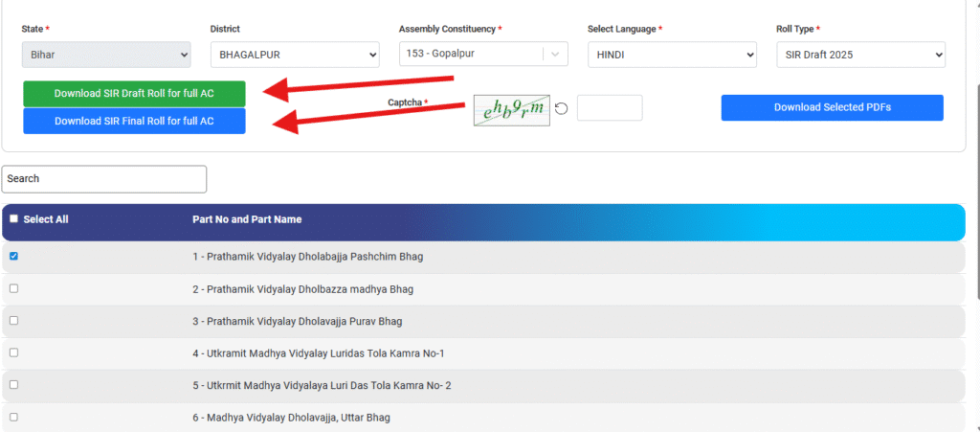Screen dimensions: 980x432
Task: Focus the captcha text input field
Action: (x=610, y=108)
